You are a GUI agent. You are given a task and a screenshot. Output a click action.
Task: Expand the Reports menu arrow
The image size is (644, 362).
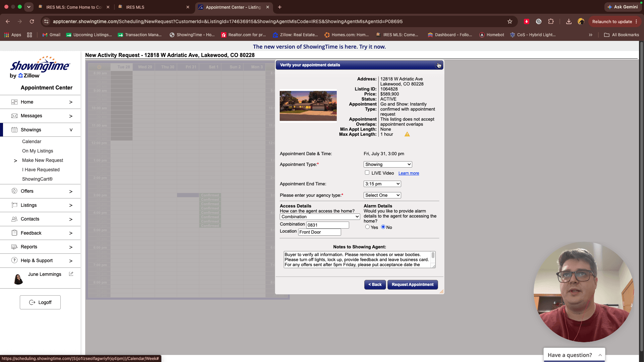click(x=71, y=247)
